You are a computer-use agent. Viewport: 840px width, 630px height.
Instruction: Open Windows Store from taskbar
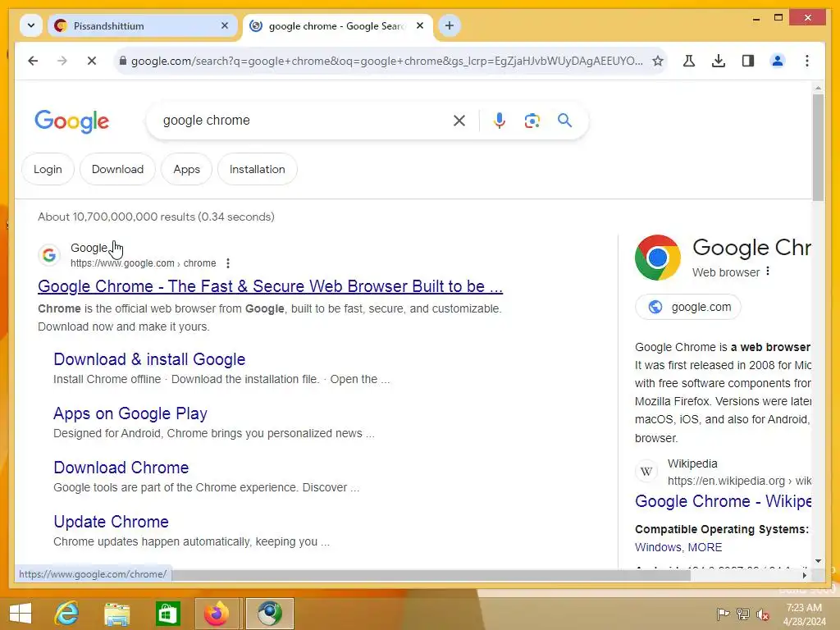tap(167, 614)
